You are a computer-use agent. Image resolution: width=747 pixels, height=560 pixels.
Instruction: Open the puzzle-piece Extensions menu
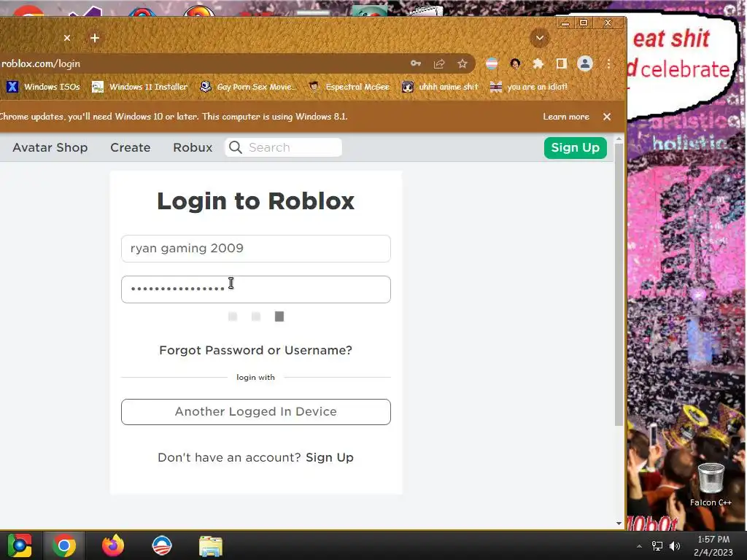(538, 63)
